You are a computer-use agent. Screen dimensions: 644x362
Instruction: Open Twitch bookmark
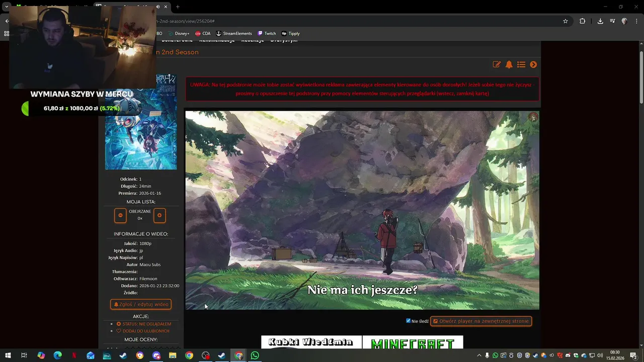click(x=267, y=34)
